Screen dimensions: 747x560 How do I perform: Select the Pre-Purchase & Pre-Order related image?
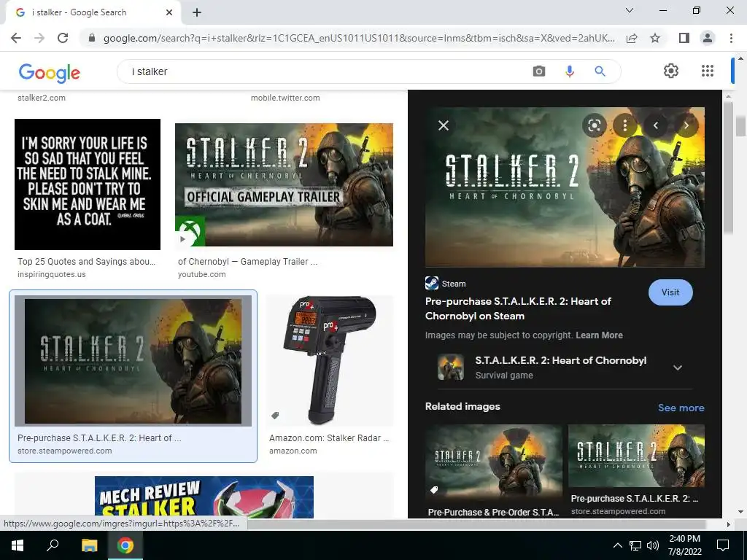coord(494,462)
